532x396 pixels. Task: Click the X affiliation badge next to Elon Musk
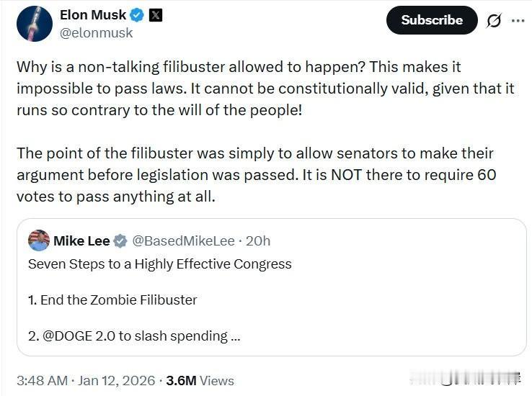pyautogui.click(x=155, y=15)
